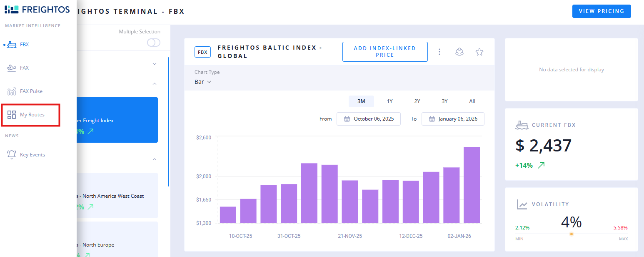Switch to the All time range
The image size is (644, 257).
[472, 101]
